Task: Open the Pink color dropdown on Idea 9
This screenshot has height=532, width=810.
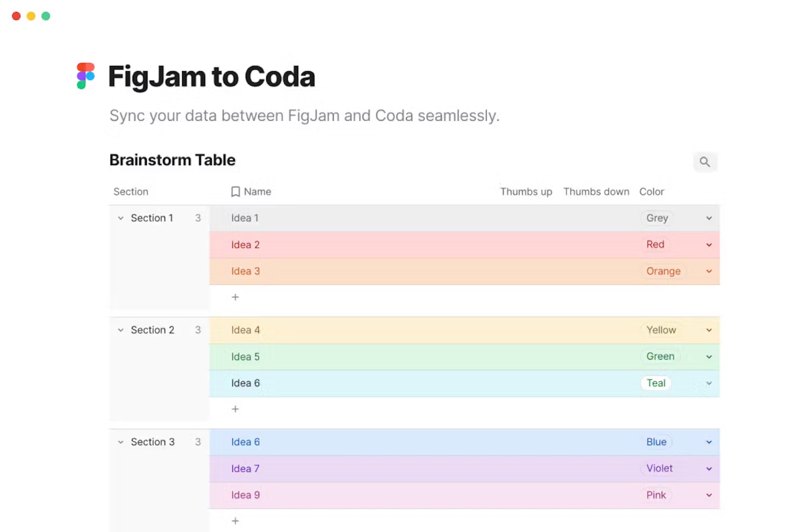Action: 708,495
